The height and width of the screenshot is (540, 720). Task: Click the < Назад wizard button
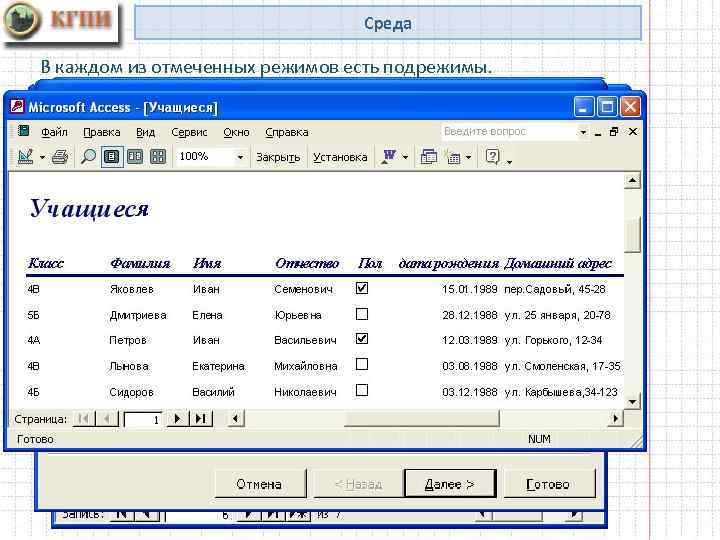tap(358, 484)
